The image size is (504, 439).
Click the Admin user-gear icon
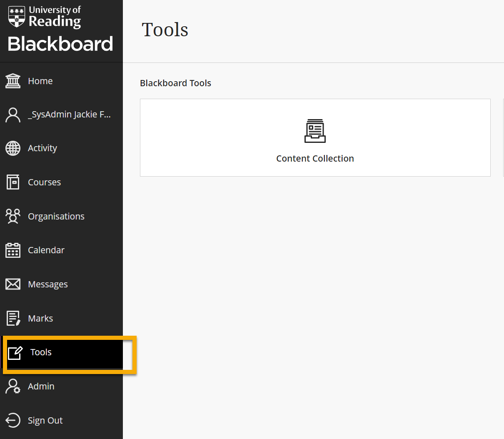coord(13,386)
